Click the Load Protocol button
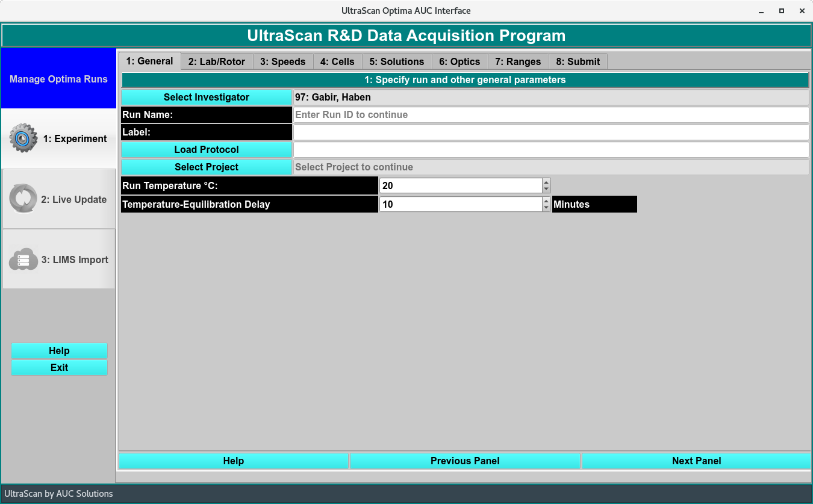 207,149
